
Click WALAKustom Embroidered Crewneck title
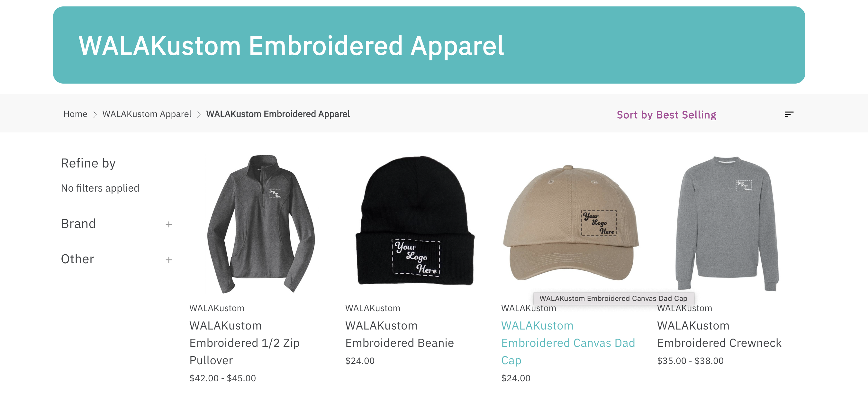click(719, 334)
